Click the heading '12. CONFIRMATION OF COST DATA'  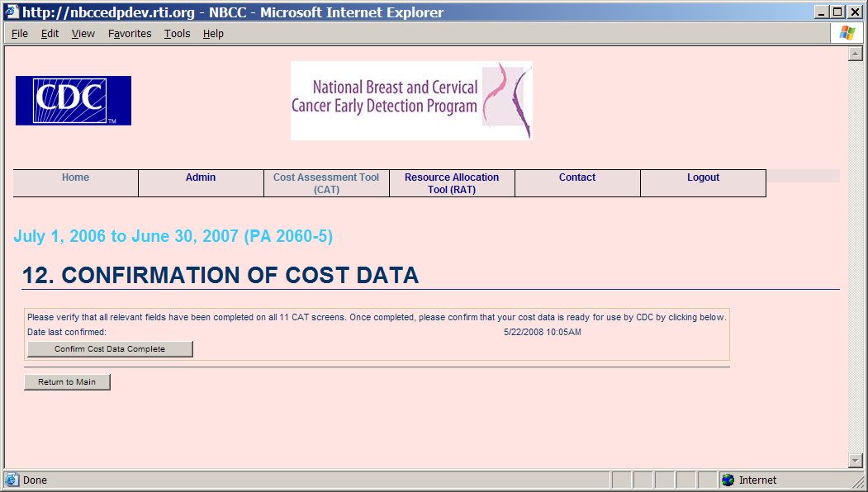pyautogui.click(x=221, y=275)
